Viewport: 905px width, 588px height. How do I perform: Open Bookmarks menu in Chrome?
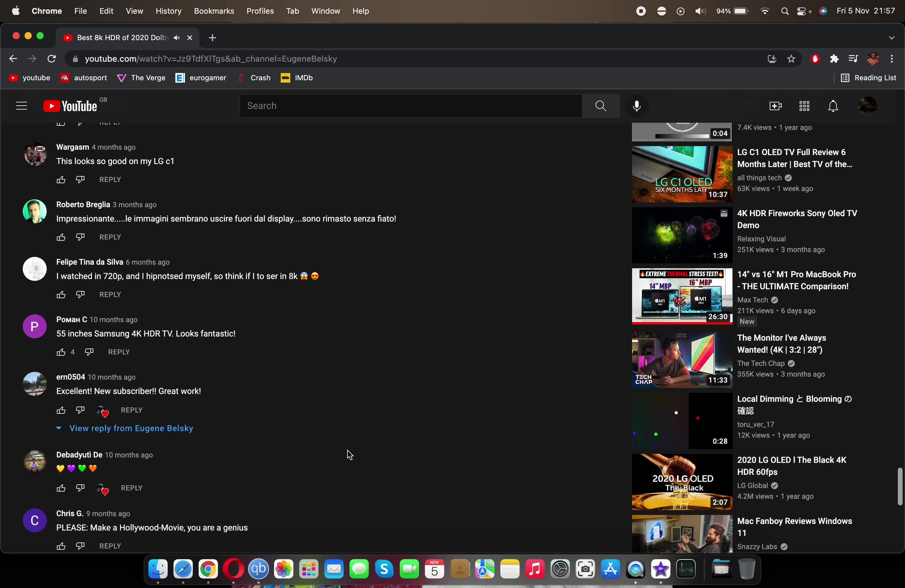pos(214,10)
